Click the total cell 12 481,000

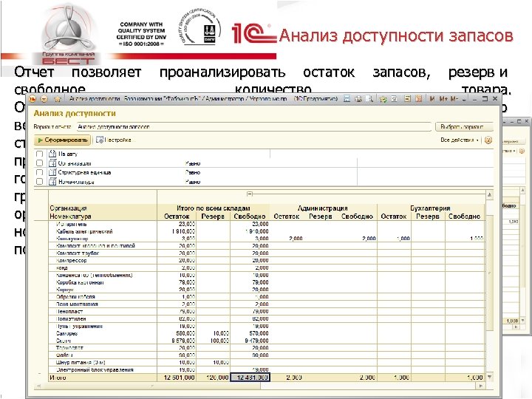tap(250, 378)
